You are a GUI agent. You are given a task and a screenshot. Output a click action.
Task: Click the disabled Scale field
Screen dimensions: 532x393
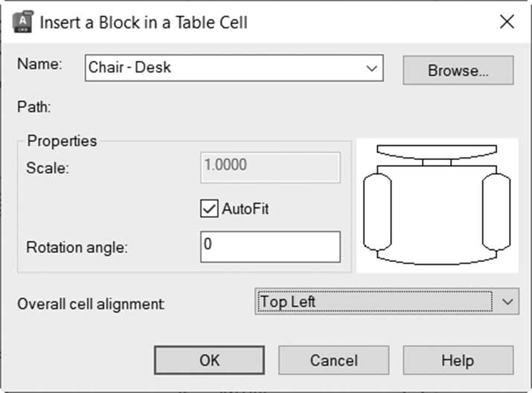coord(270,167)
